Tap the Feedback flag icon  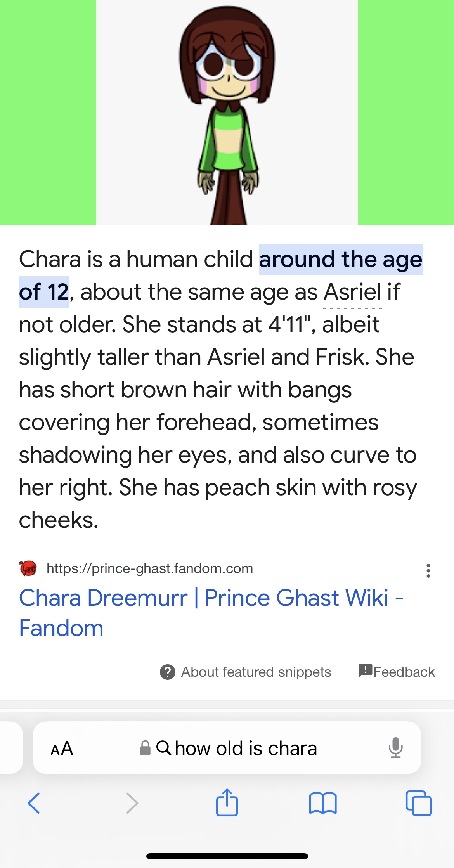pos(366,670)
